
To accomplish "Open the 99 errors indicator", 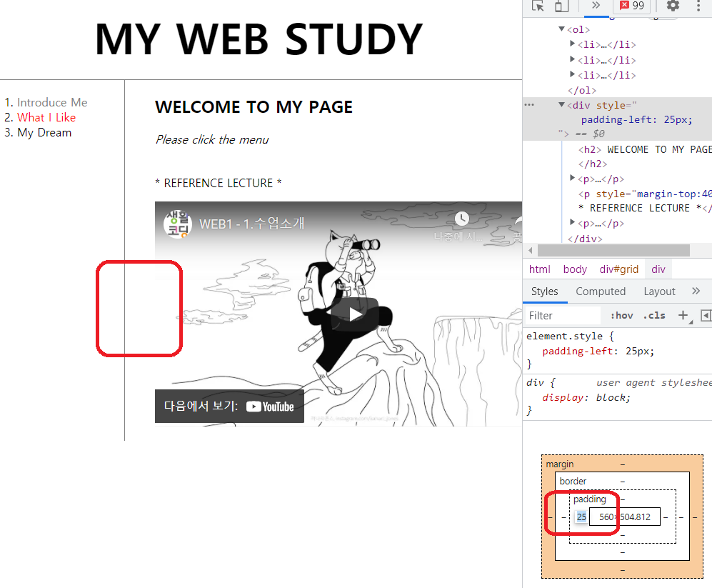I will point(632,6).
